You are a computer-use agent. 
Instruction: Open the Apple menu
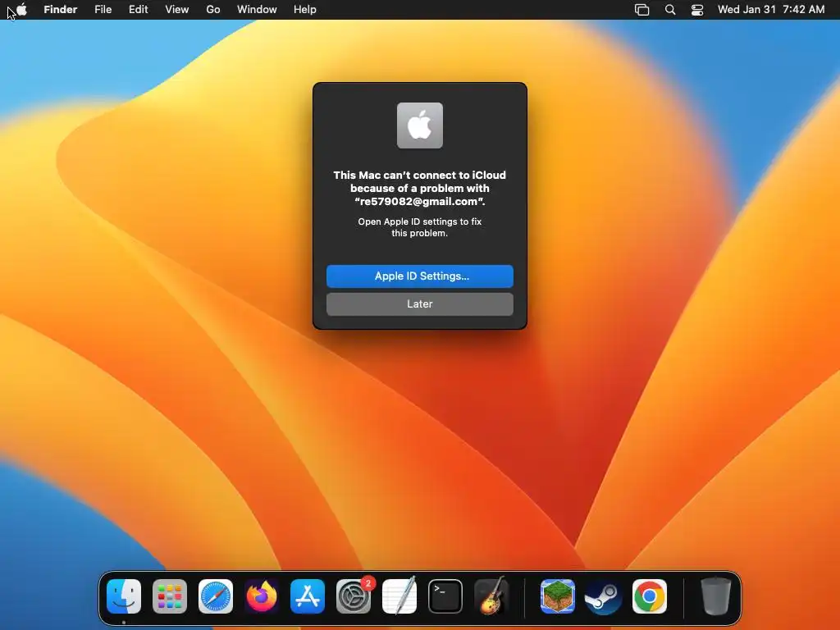point(21,9)
